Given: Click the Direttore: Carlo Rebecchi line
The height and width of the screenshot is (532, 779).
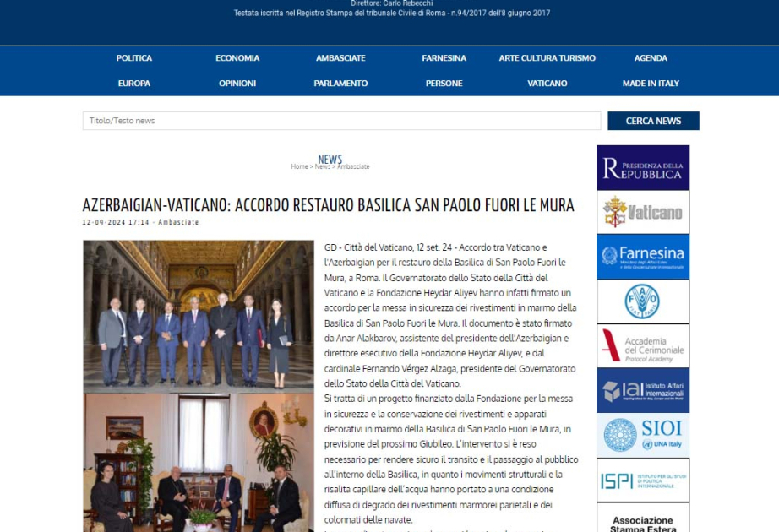Looking at the screenshot, I should pos(391,3).
